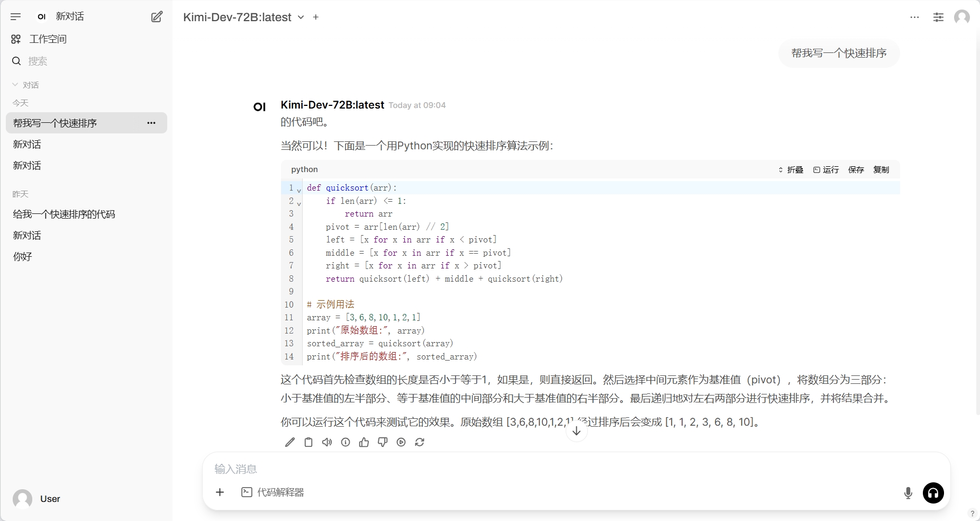Click 运行 to run the code
980x521 pixels.
(x=826, y=169)
